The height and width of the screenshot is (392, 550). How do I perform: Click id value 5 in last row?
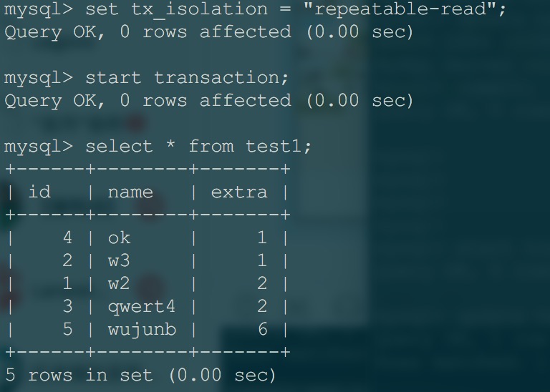[68, 330]
